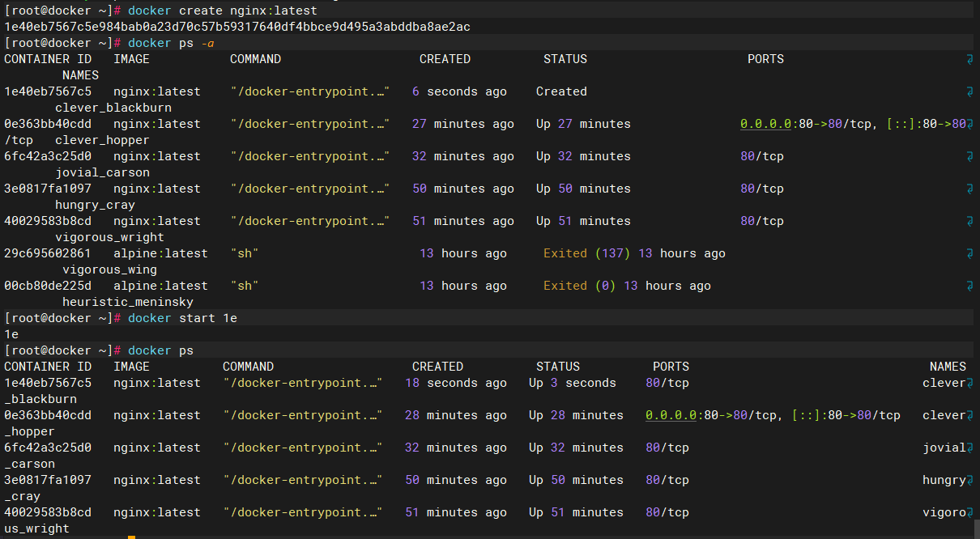Click the 'jovial_carson' name shown on one line
The image size is (980, 539).
102,172
